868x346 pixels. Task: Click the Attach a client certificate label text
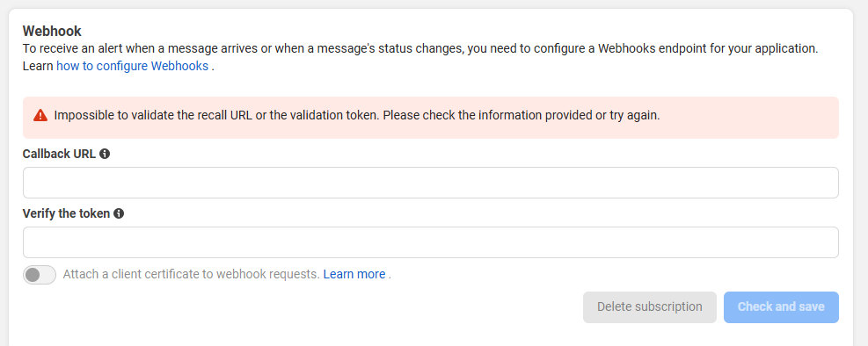coord(192,274)
